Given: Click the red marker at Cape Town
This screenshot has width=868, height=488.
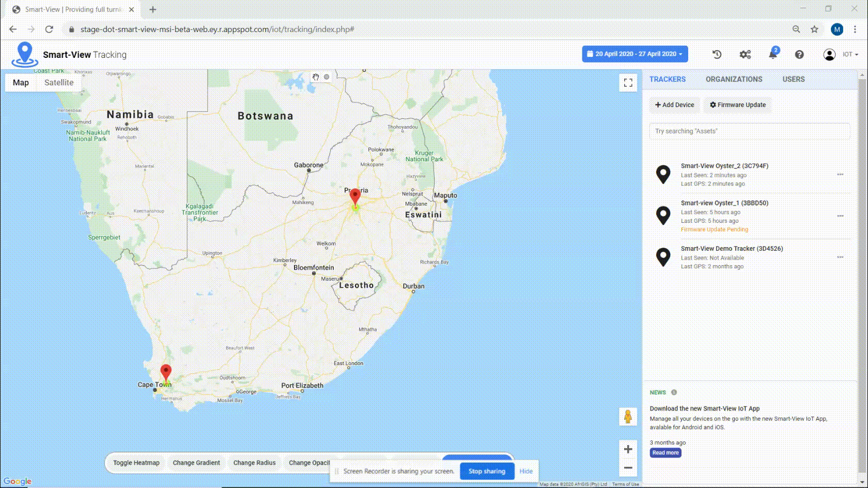Looking at the screenshot, I should [166, 373].
